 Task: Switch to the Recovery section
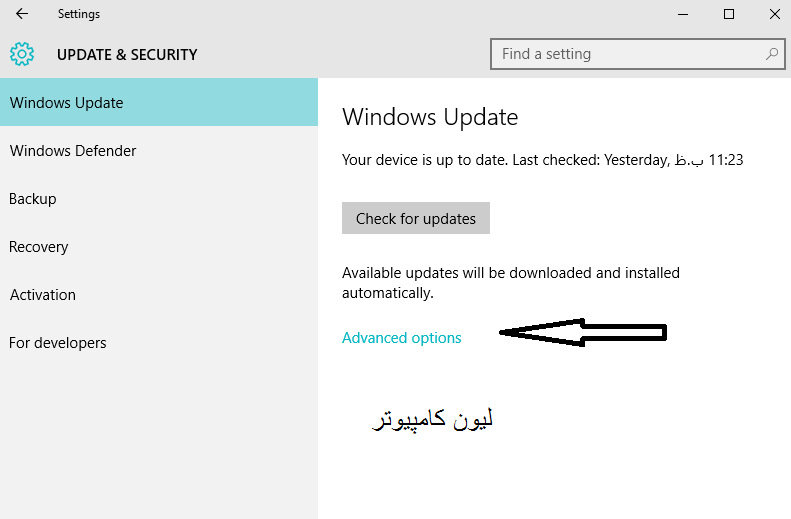point(39,247)
